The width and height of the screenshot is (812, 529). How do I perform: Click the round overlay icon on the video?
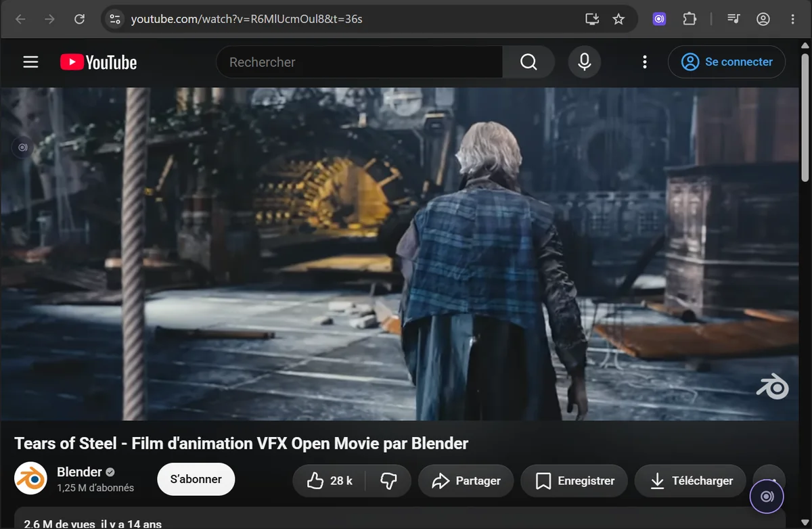[x=22, y=147]
